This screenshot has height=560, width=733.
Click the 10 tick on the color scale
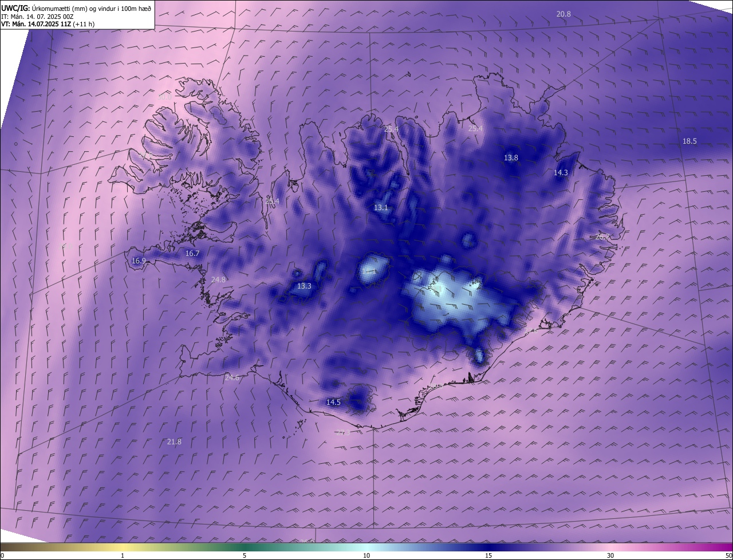pos(366,555)
